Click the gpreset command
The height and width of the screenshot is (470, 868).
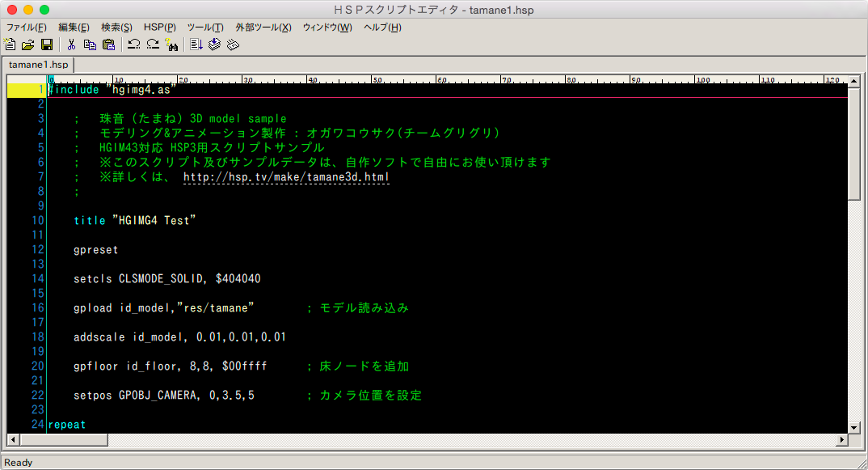point(95,250)
